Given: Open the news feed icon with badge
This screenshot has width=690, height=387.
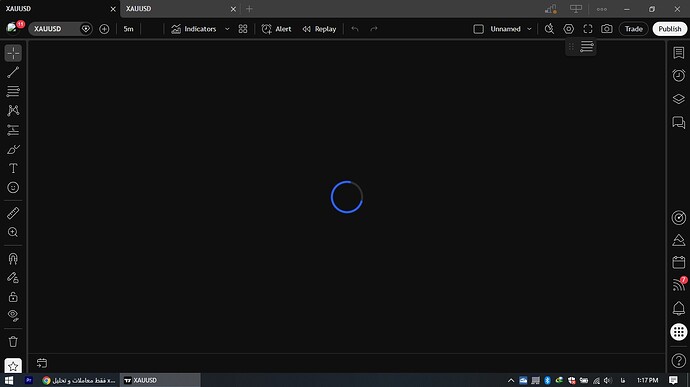Looking at the screenshot, I should coord(679,284).
